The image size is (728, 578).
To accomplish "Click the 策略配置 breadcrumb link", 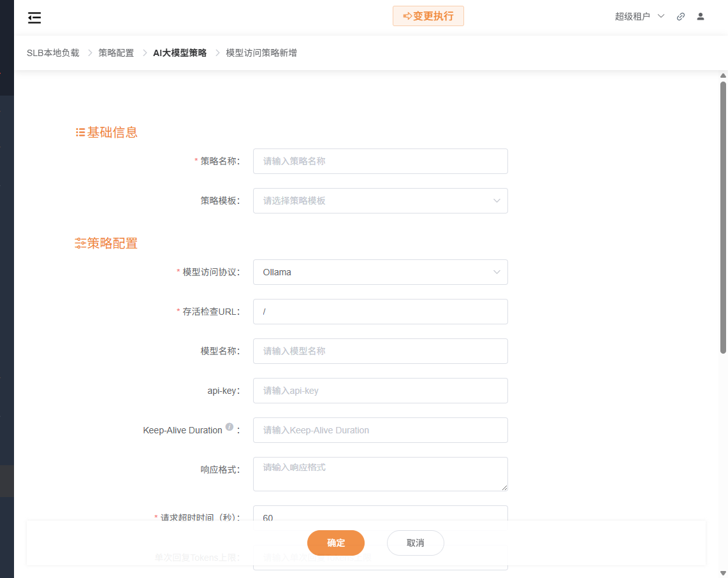I will click(x=115, y=52).
